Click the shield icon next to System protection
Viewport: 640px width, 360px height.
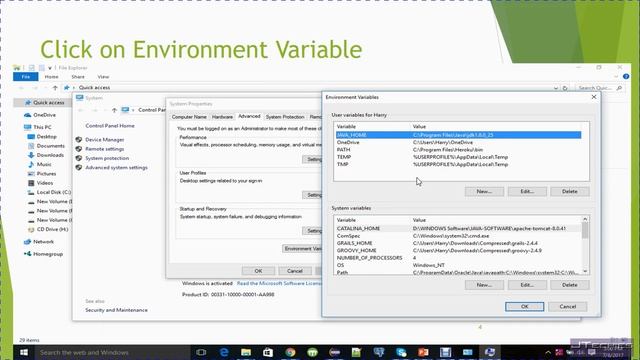click(x=79, y=158)
